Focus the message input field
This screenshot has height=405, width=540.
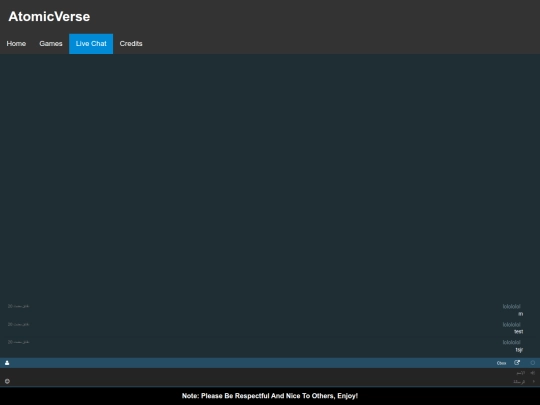point(269,381)
